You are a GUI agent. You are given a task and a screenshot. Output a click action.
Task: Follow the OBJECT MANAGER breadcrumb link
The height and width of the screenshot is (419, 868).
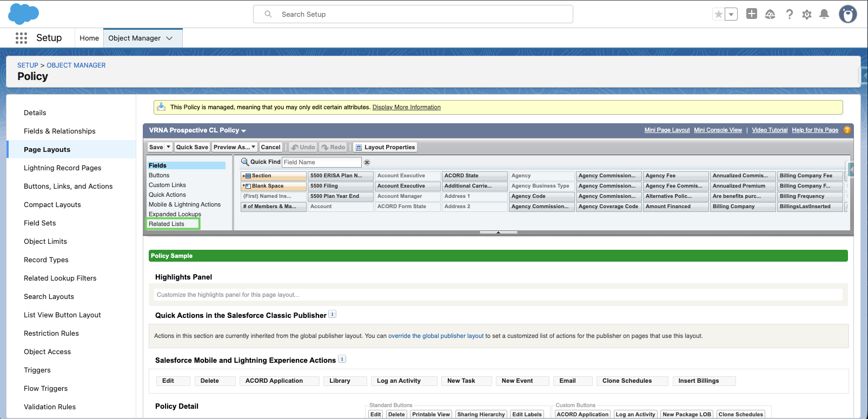[x=76, y=65]
